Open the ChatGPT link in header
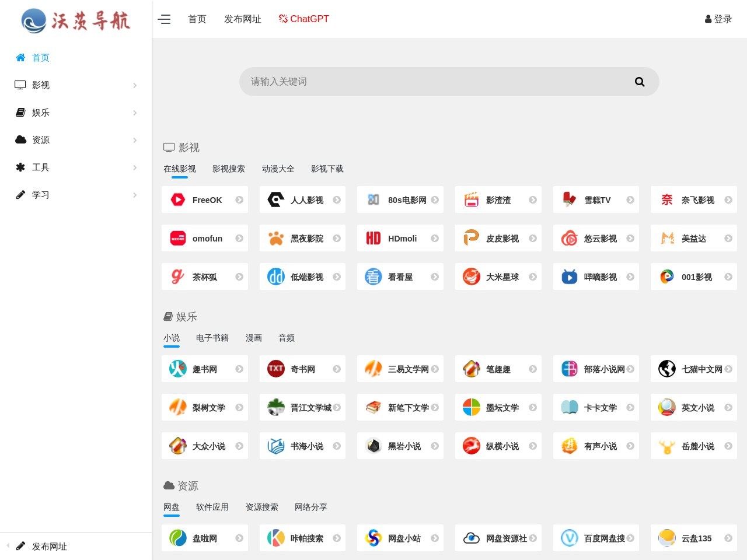 click(x=304, y=19)
